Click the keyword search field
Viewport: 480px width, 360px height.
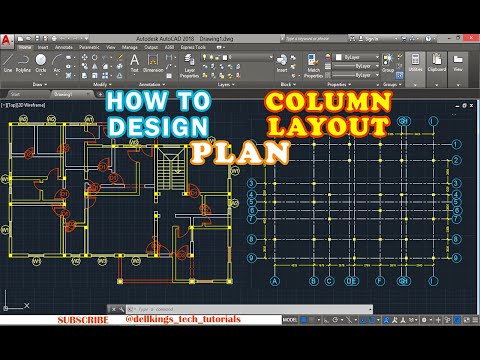coord(315,39)
